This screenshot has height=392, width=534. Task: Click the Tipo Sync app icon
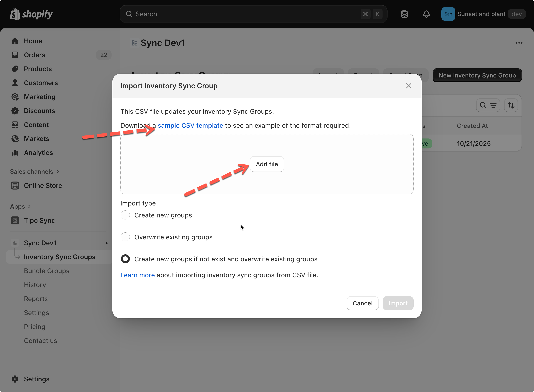(x=15, y=220)
